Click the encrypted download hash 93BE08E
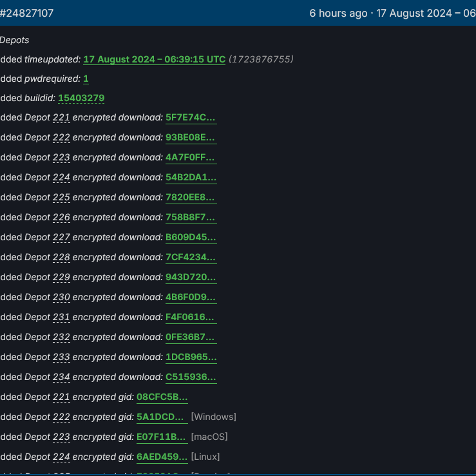This screenshot has width=476, height=476. pos(191,138)
